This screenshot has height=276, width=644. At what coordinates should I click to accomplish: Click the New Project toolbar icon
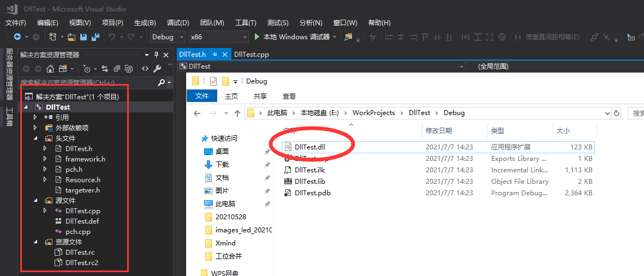pyautogui.click(x=52, y=37)
